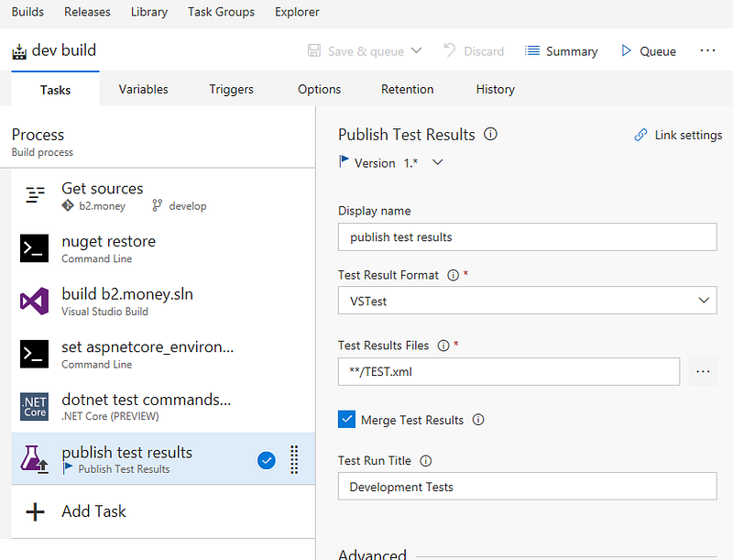Switch to the Triggers tab
The image size is (733, 560).
[232, 89]
